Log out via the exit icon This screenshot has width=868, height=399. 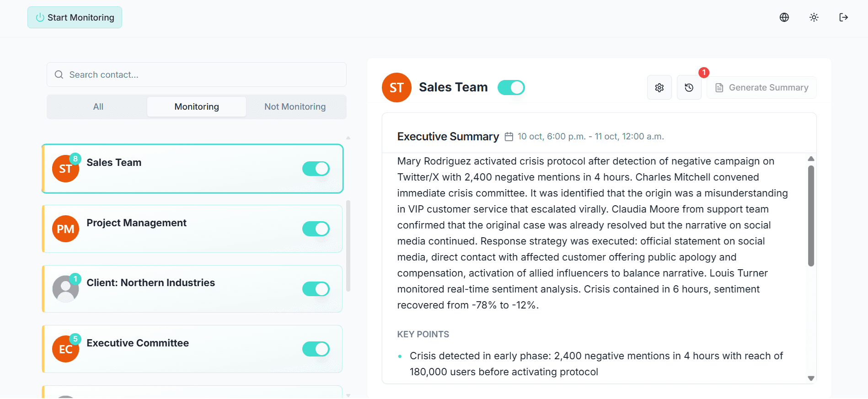[844, 17]
